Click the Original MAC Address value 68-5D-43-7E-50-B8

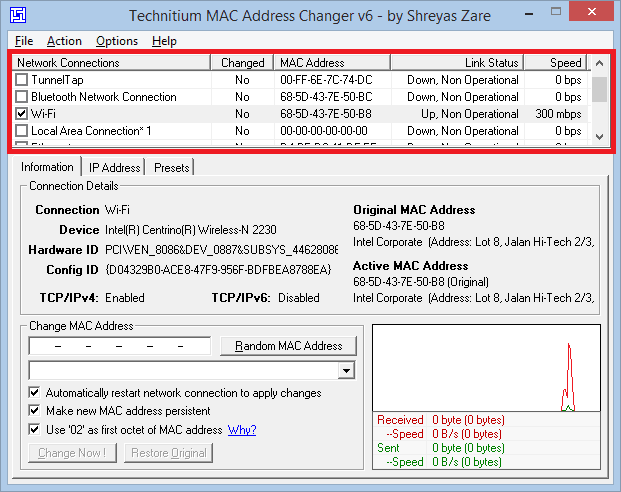399,226
